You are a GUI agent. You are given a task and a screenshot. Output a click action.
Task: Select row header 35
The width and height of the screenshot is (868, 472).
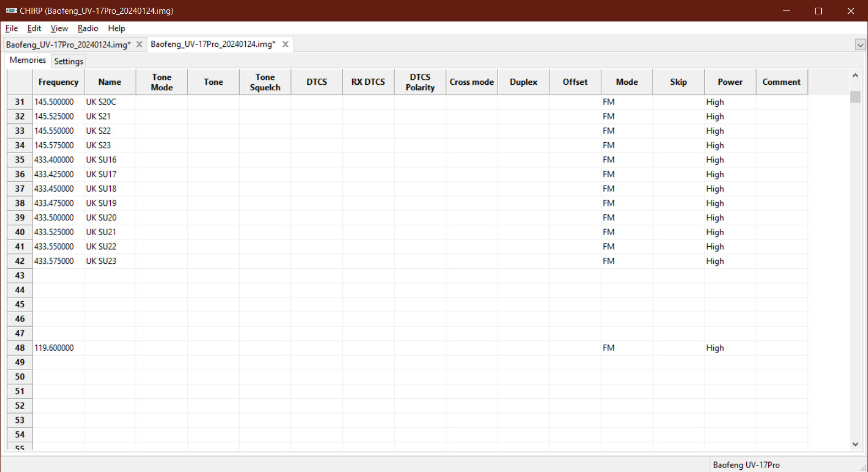[x=20, y=160]
